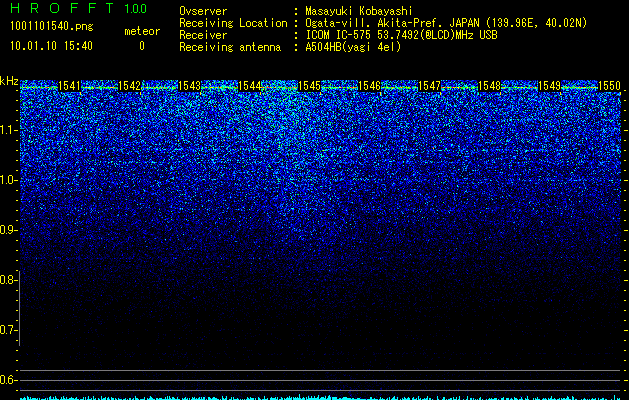Click the Receiver label

203,35
